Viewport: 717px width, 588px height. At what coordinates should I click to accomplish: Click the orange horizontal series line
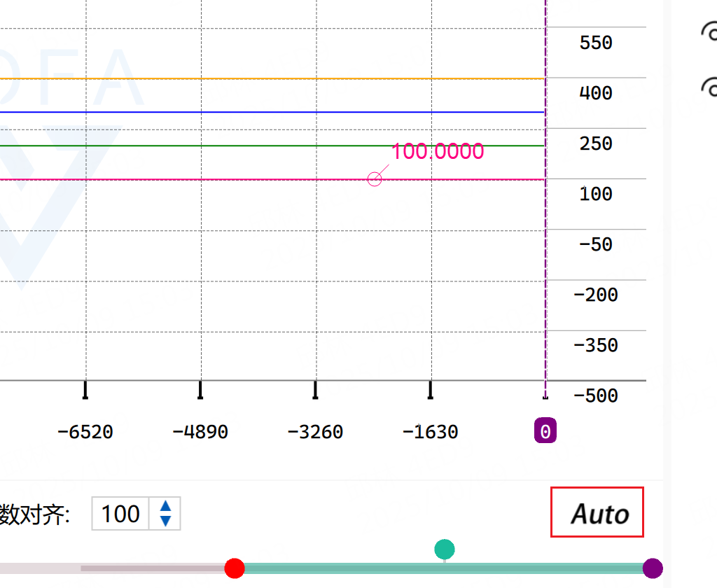[x=272, y=78]
